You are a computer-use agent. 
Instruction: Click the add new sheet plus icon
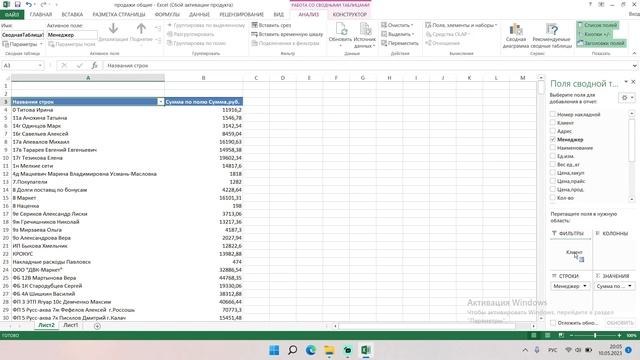tap(97, 326)
